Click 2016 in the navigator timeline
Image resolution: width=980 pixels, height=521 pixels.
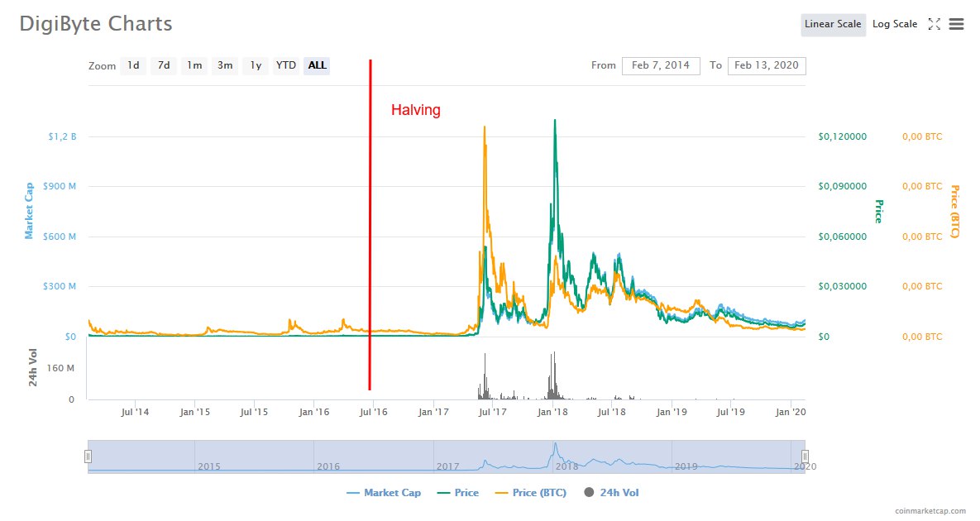328,466
